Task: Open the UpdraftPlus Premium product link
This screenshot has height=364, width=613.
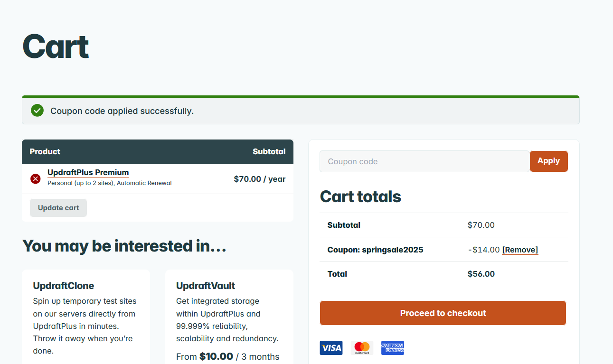Action: point(88,172)
